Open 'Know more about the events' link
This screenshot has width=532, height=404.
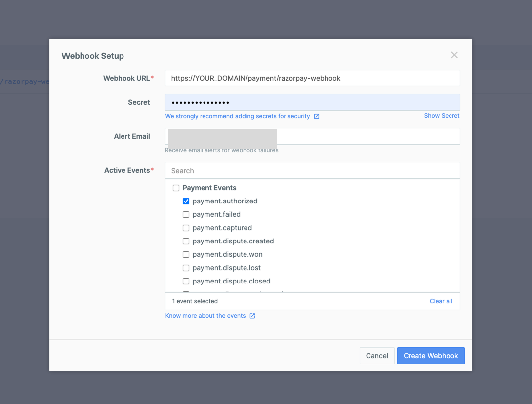point(205,316)
